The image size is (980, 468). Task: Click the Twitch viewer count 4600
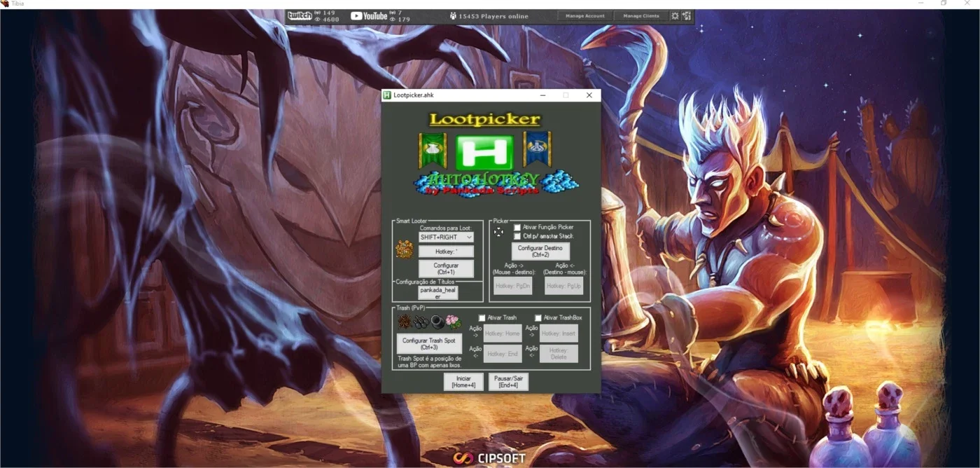[330, 20]
